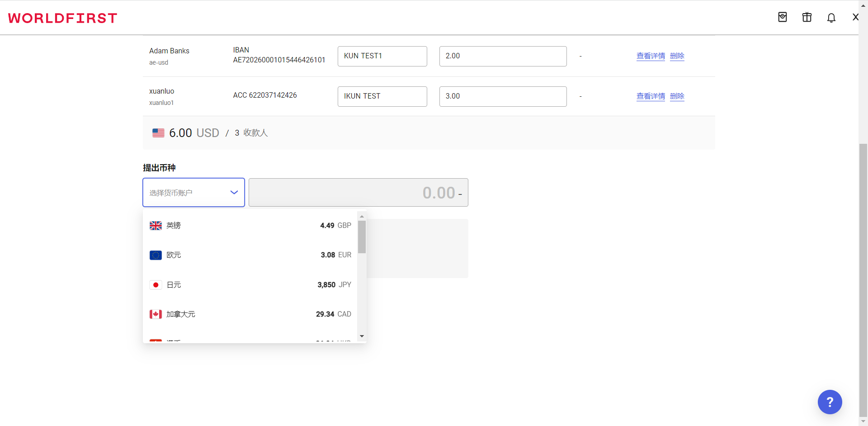Screen dimensions: 868x426
Task: Open the gift rewards icon
Action: click(x=807, y=18)
